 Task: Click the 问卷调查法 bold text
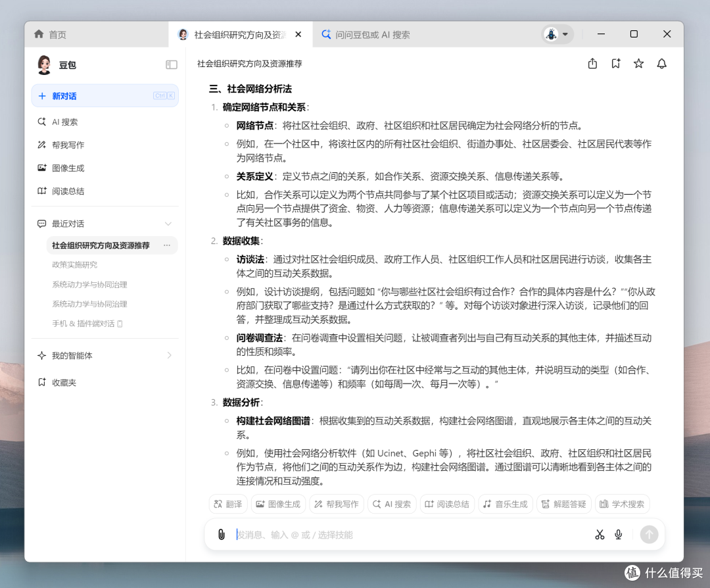click(x=260, y=338)
